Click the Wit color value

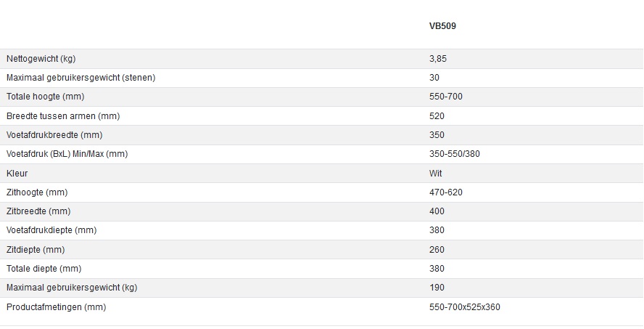pos(436,174)
